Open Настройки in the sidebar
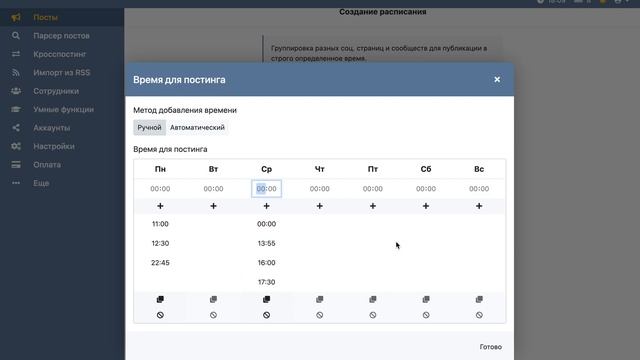Screen dimensions: 640x360 (62, 146)
